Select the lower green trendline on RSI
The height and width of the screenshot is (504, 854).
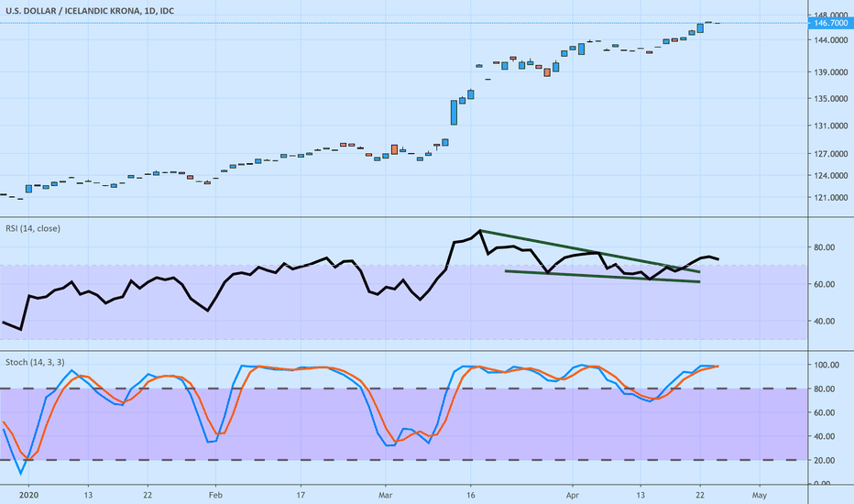click(x=602, y=276)
